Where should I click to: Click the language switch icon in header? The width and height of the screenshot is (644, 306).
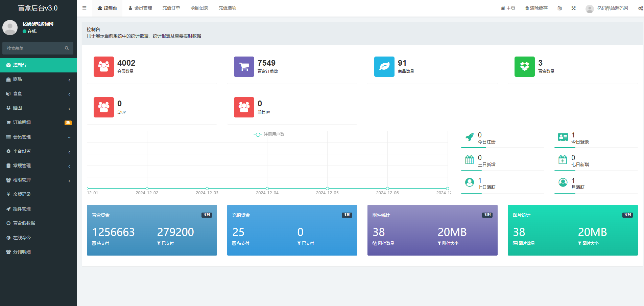pos(559,8)
